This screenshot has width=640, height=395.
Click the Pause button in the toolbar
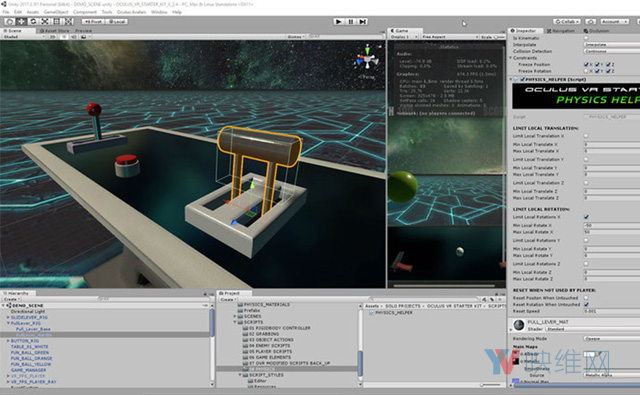(x=351, y=22)
